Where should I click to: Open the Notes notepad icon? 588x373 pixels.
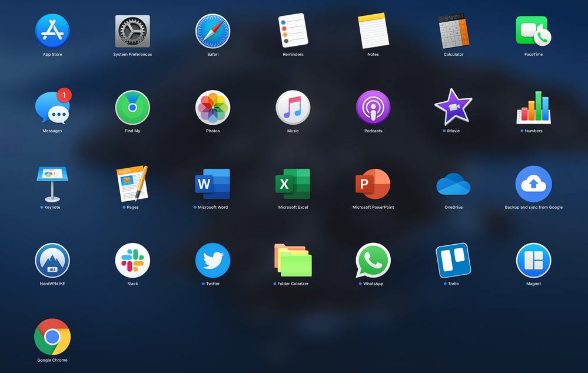point(373,31)
